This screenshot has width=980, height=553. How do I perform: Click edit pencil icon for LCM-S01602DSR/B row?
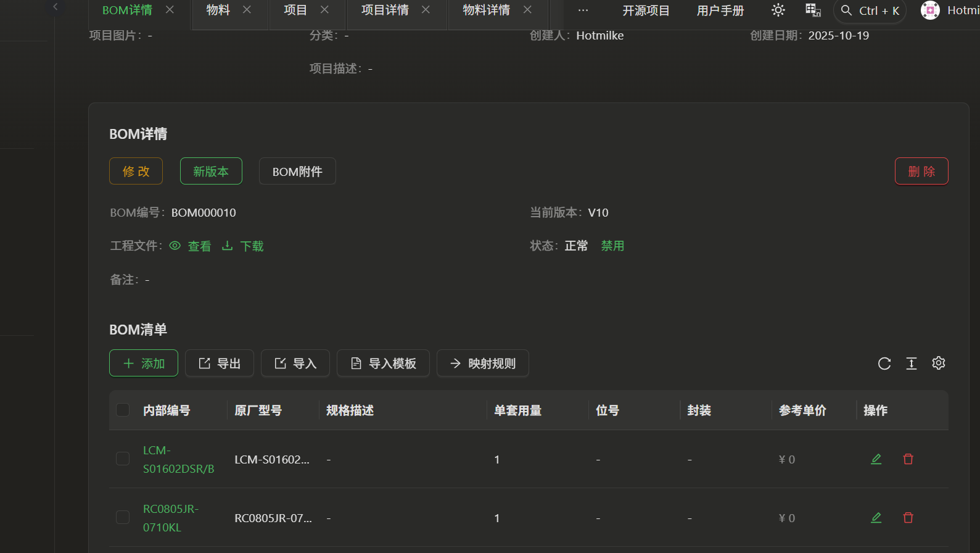click(x=876, y=459)
